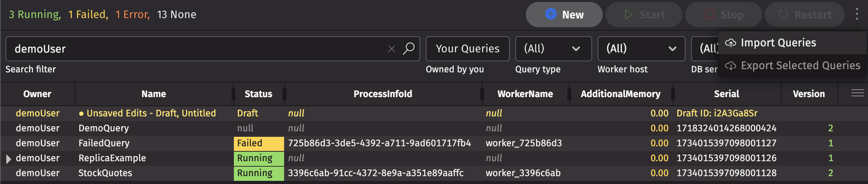868x184 pixels.
Task: Open the Worker host dropdown
Action: click(x=641, y=49)
